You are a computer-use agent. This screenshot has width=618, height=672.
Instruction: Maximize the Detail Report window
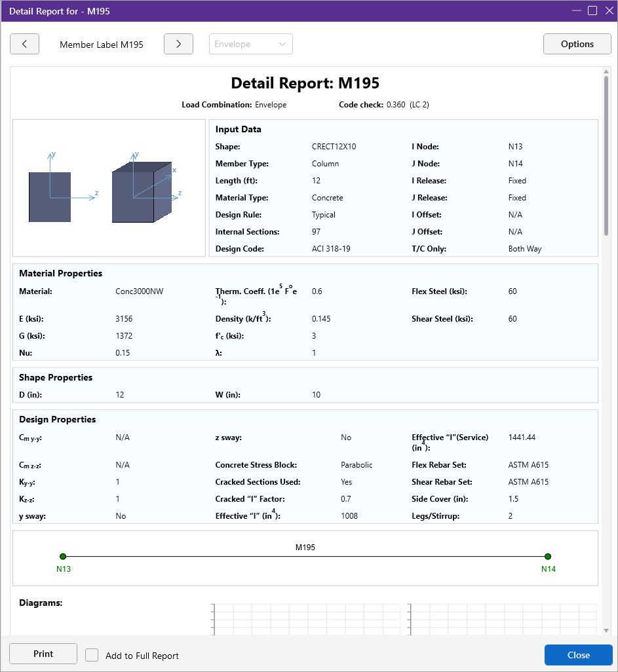[x=592, y=10]
